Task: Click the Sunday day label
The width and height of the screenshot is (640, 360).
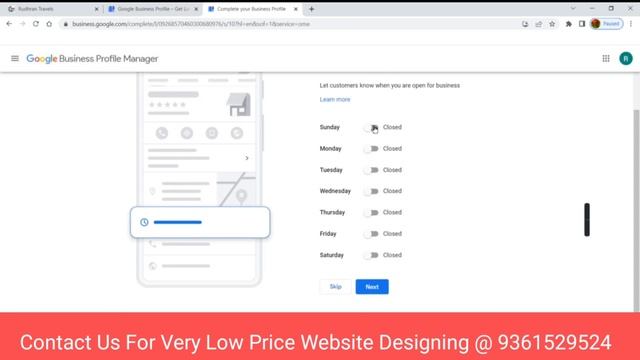Action: pos(329,127)
